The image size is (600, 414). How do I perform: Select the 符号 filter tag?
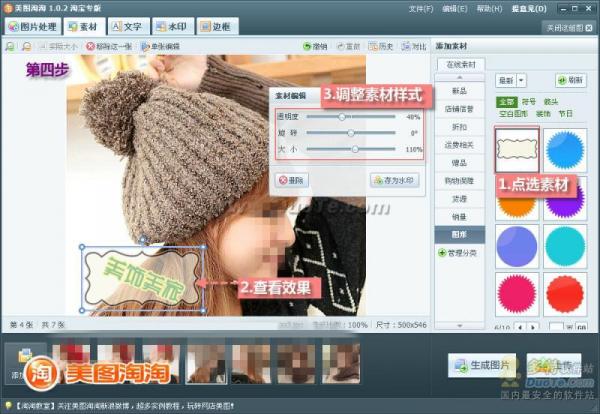click(527, 101)
